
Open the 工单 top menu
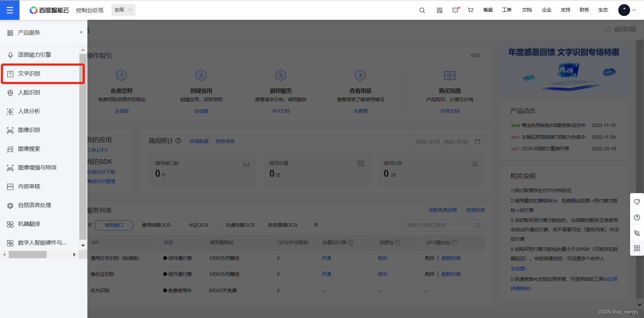(x=506, y=10)
